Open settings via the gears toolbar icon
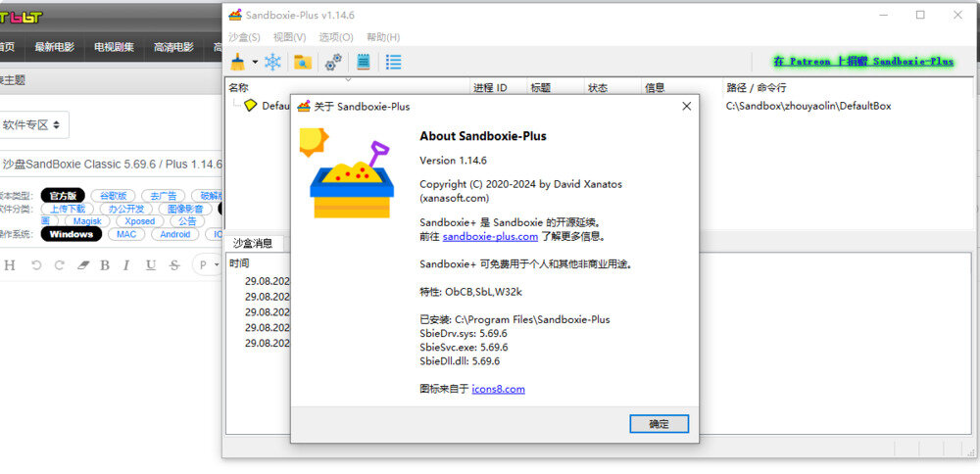980x474 pixels. 334,62
